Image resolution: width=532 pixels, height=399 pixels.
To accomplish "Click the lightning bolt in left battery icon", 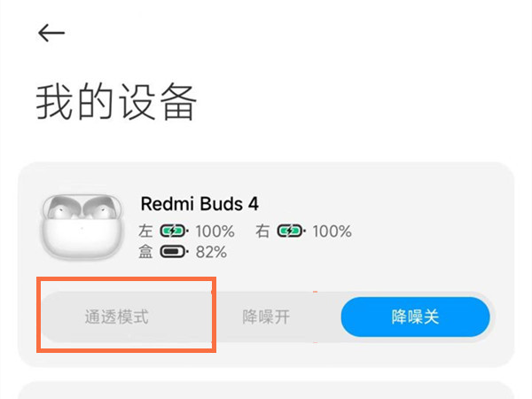I will tap(174, 231).
